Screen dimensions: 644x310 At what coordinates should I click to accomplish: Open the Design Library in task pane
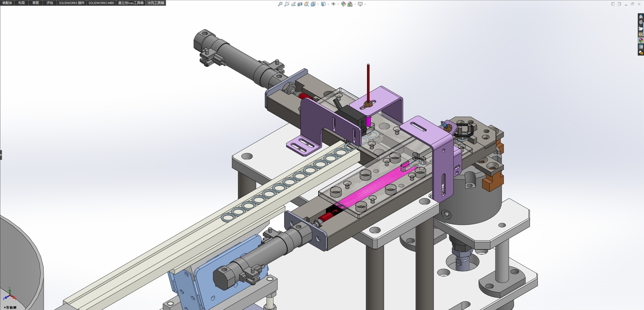point(641,22)
